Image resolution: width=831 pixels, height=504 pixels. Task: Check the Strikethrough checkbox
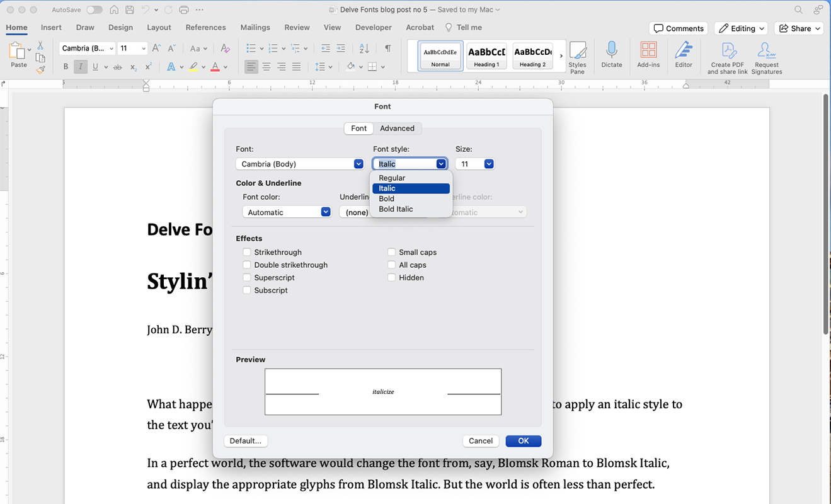247,252
